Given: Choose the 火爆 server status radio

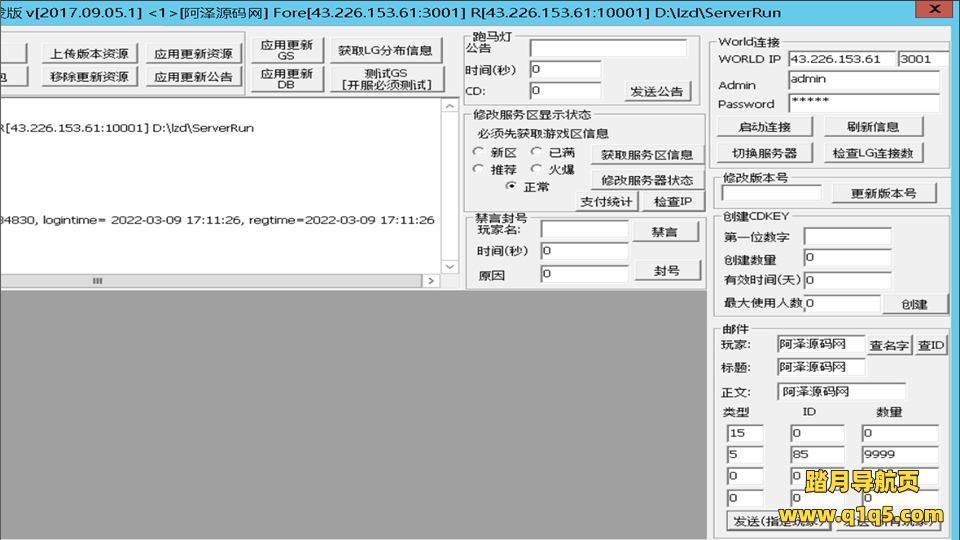Looking at the screenshot, I should click(536, 169).
